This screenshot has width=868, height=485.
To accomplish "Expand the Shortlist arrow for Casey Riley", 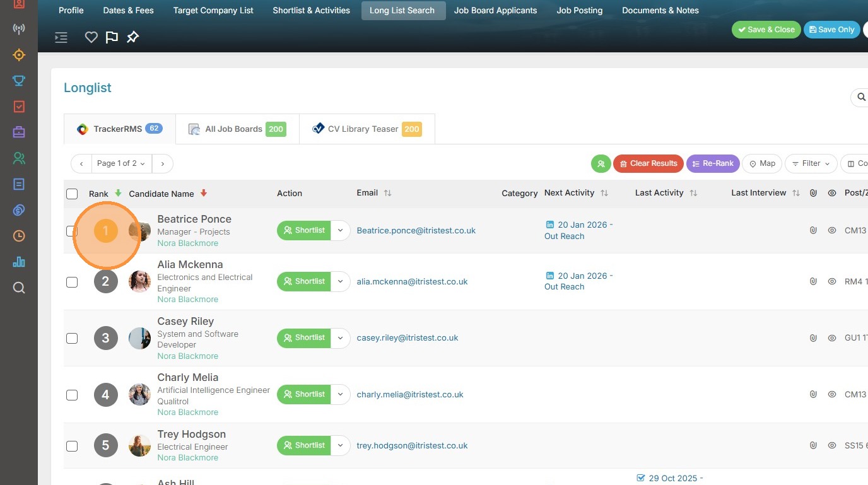I will pos(341,337).
